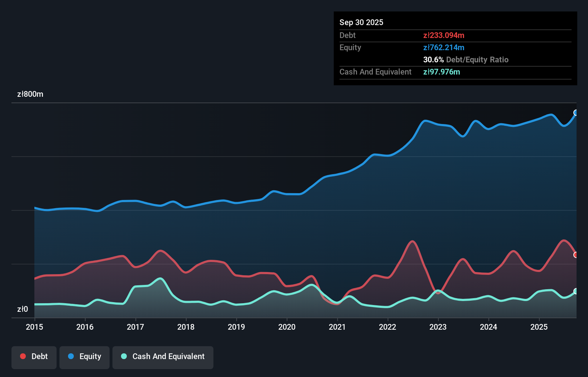Click the zł800m axis label
This screenshot has height=377, width=588.
pyautogui.click(x=30, y=94)
